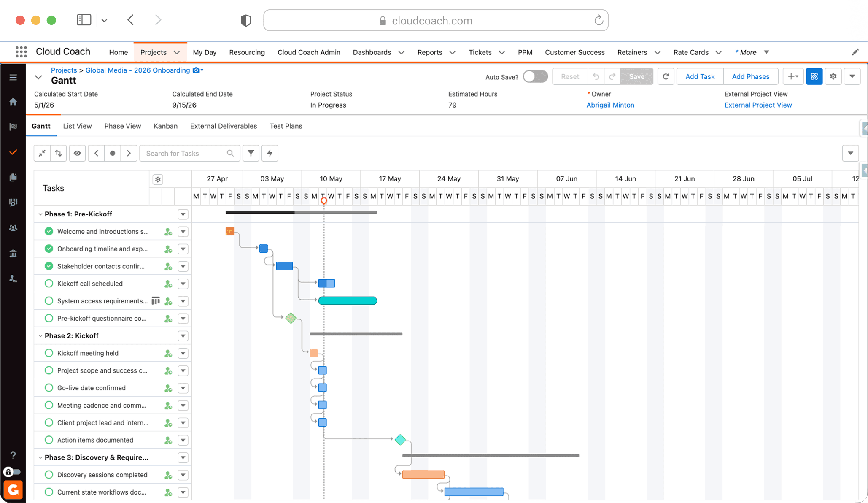This screenshot has width=868, height=503.
Task: Open the app launcher grid icon
Action: 21,52
